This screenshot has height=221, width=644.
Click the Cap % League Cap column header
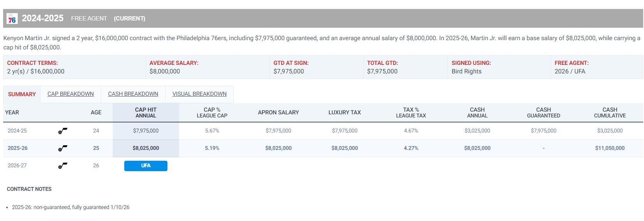click(x=212, y=112)
